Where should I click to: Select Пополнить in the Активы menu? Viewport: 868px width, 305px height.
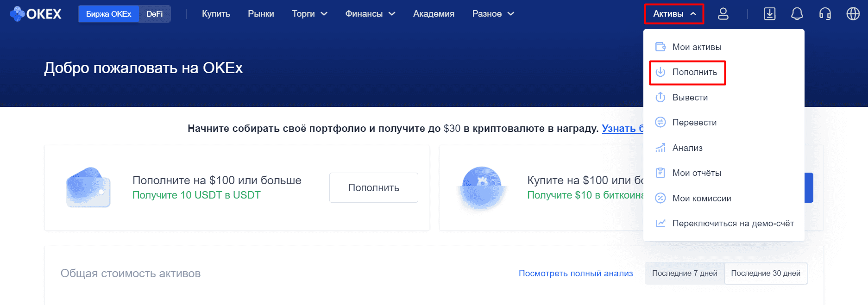[x=724, y=72]
